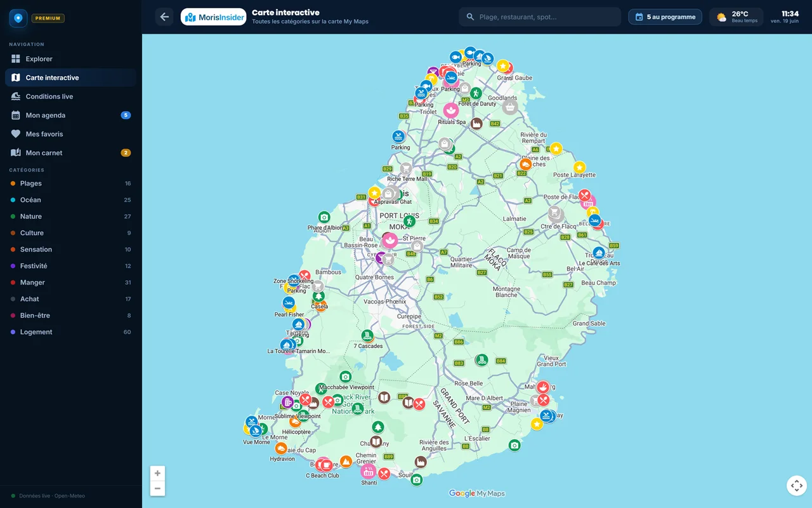
Task: Open the Grand Gaube yellow star marker
Action: coord(503,66)
